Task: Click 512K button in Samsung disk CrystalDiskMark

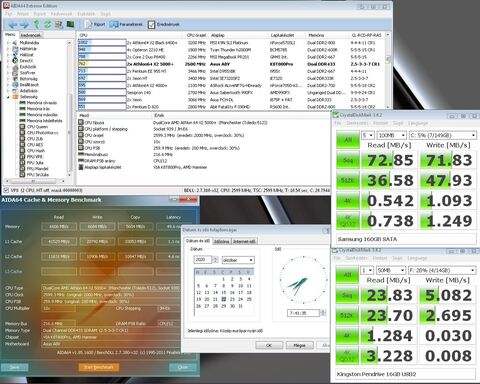Action: (347, 180)
